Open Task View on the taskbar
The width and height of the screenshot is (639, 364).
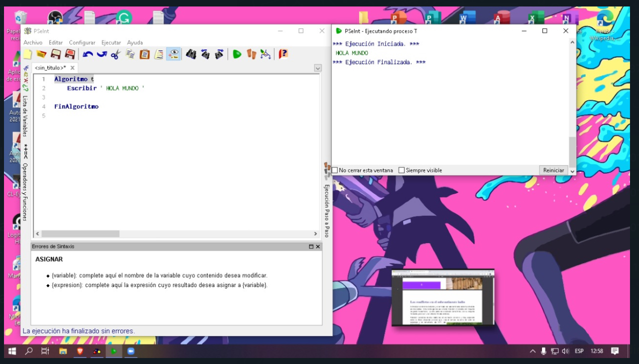[45, 351]
